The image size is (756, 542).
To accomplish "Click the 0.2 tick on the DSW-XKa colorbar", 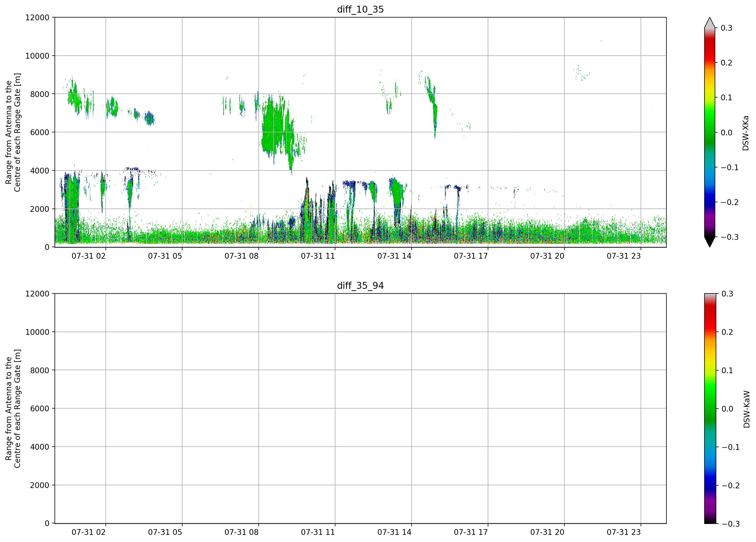I will [726, 63].
